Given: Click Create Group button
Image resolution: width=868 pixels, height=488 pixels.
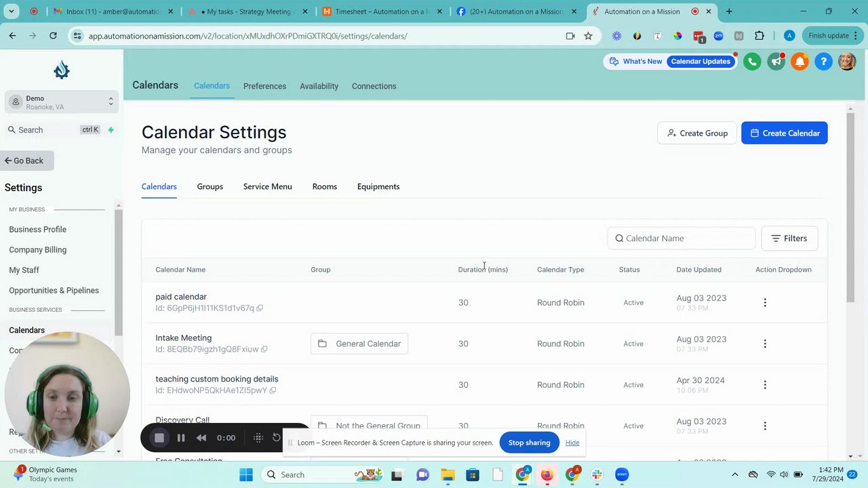Looking at the screenshot, I should 697,133.
